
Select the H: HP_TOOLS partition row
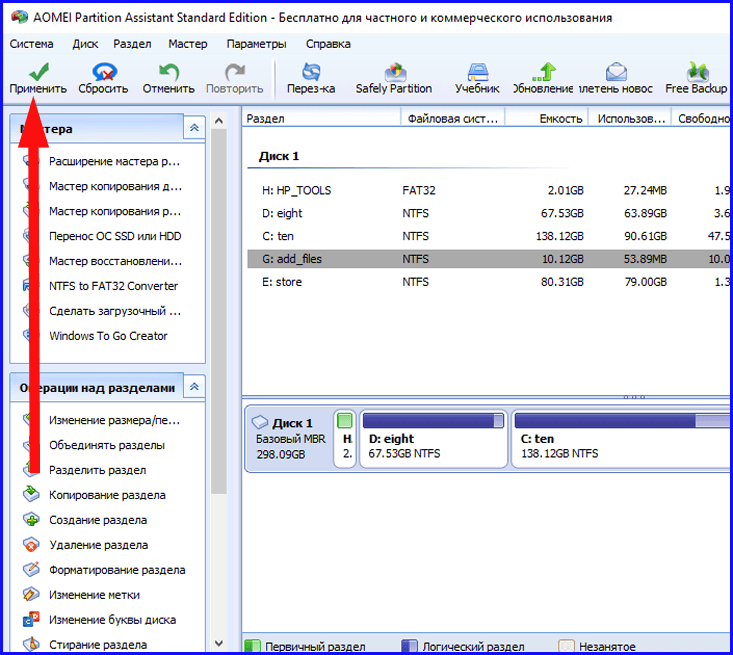489,190
